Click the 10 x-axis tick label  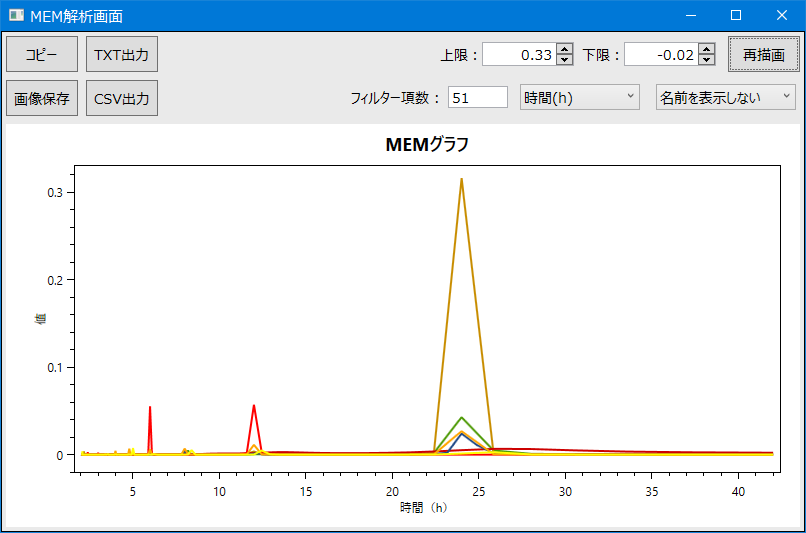coord(219,492)
